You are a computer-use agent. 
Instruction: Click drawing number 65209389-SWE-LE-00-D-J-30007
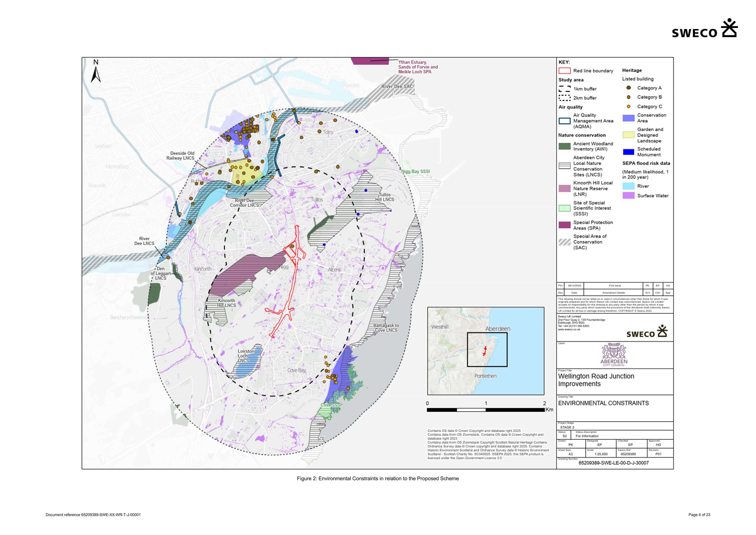pos(614,463)
